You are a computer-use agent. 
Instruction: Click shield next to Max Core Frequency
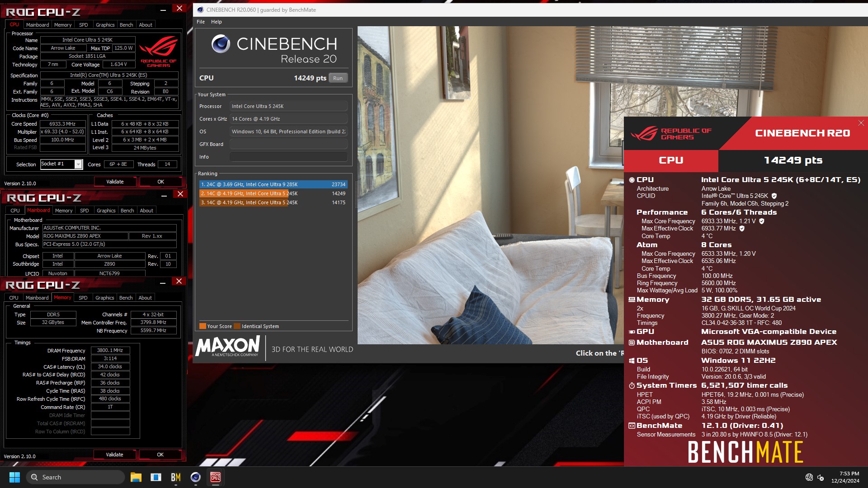coord(762,221)
